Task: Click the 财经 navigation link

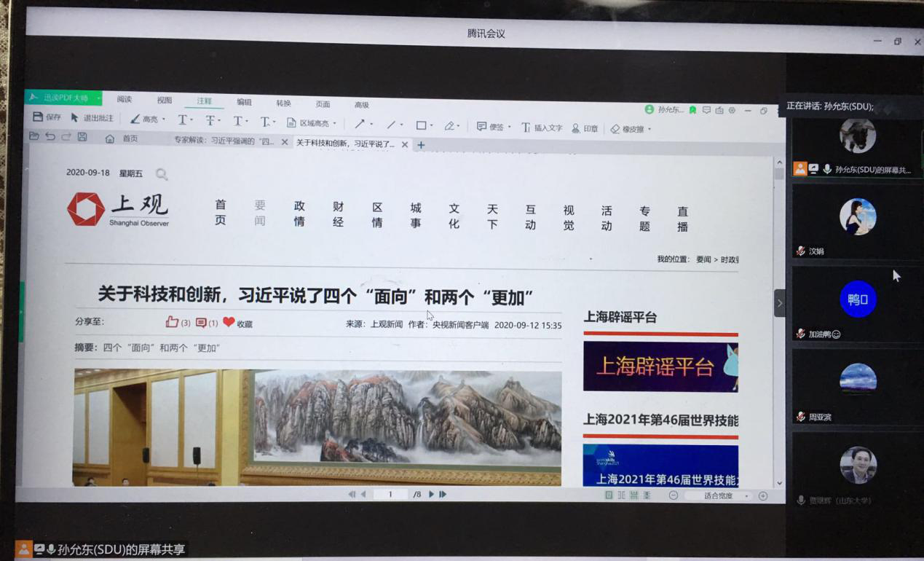Action: (338, 214)
